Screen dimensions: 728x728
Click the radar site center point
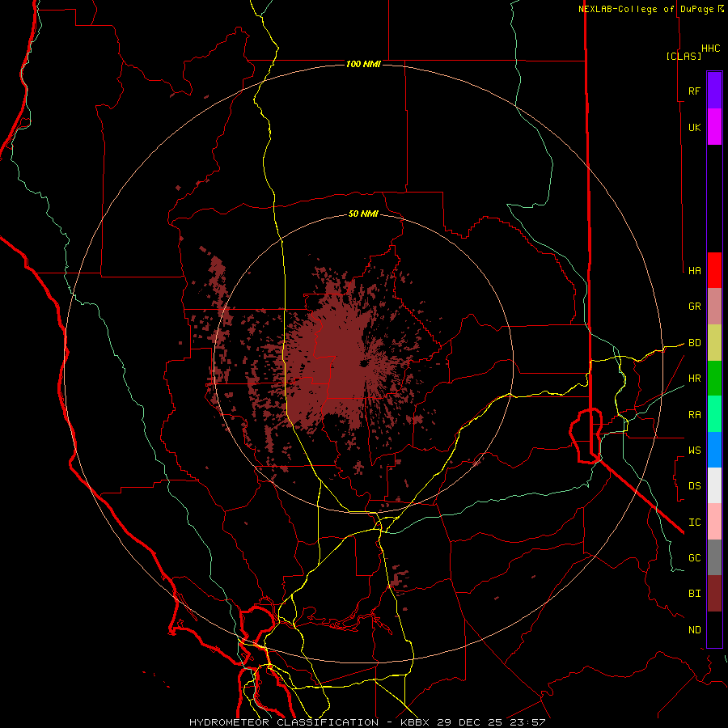(x=363, y=364)
